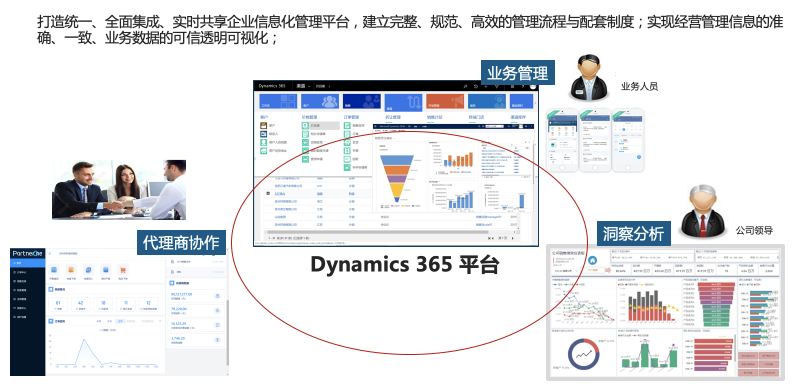Click the orange quick-action icon in PartnerOne

[71, 270]
